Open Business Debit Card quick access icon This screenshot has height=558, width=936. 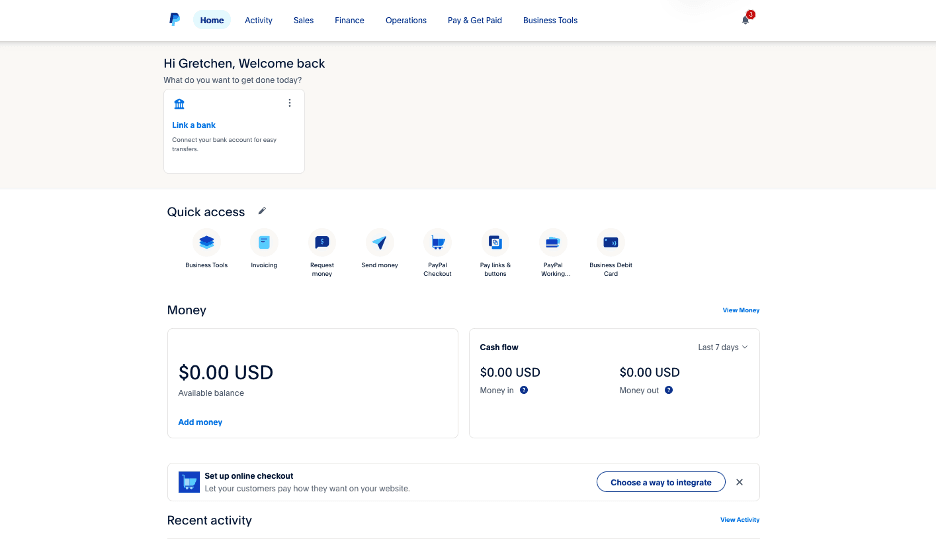[x=611, y=242]
